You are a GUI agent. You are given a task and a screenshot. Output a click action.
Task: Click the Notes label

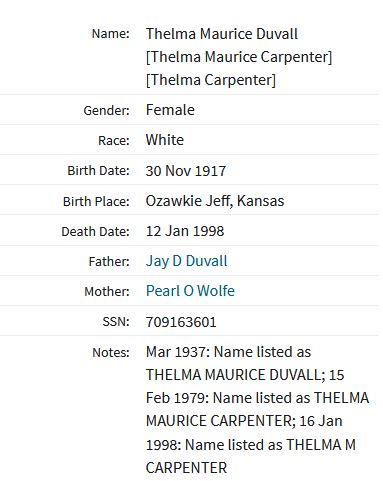pos(111,353)
